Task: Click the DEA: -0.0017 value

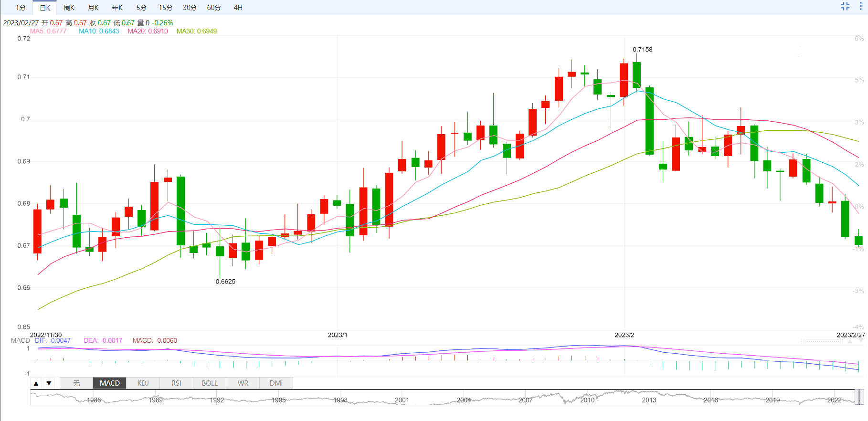Action: 103,340
